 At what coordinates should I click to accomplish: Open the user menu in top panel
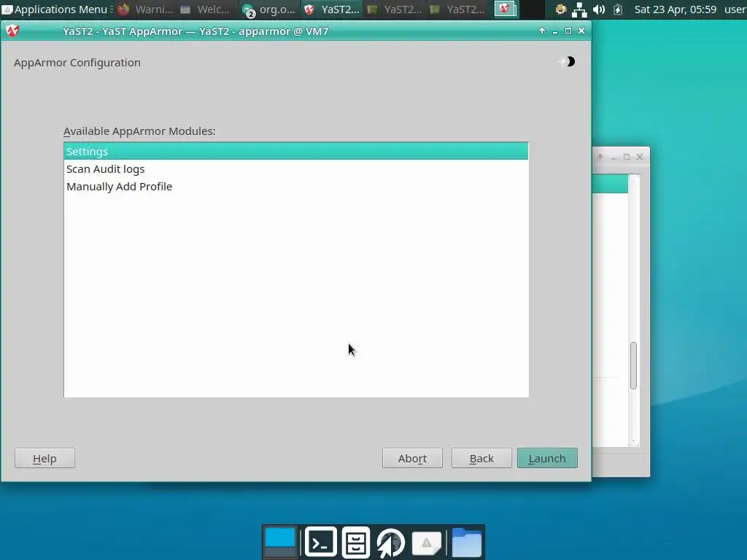735,9
